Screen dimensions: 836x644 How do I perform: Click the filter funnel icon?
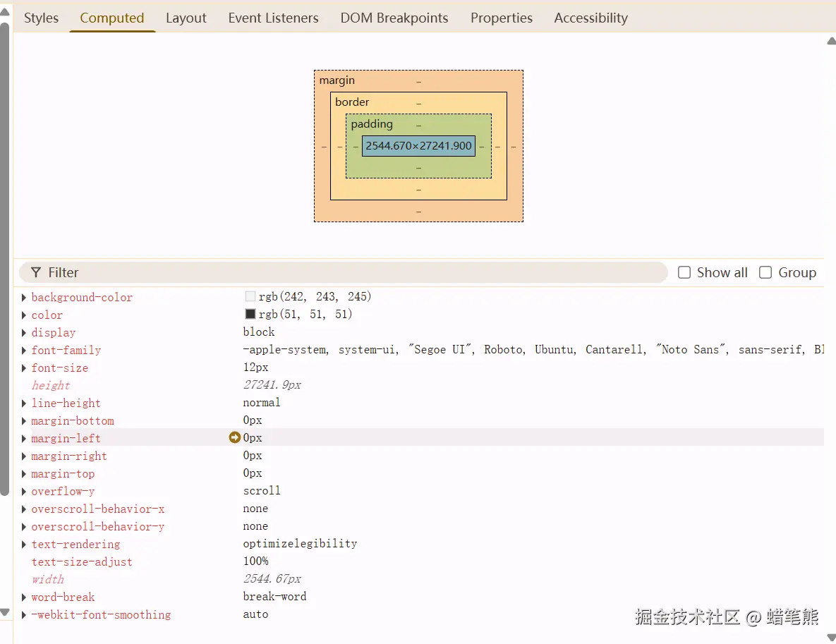click(x=36, y=272)
